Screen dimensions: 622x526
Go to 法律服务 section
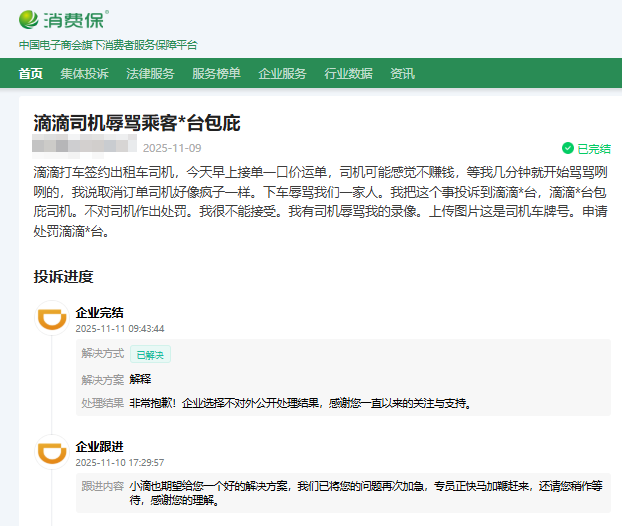tap(150, 73)
